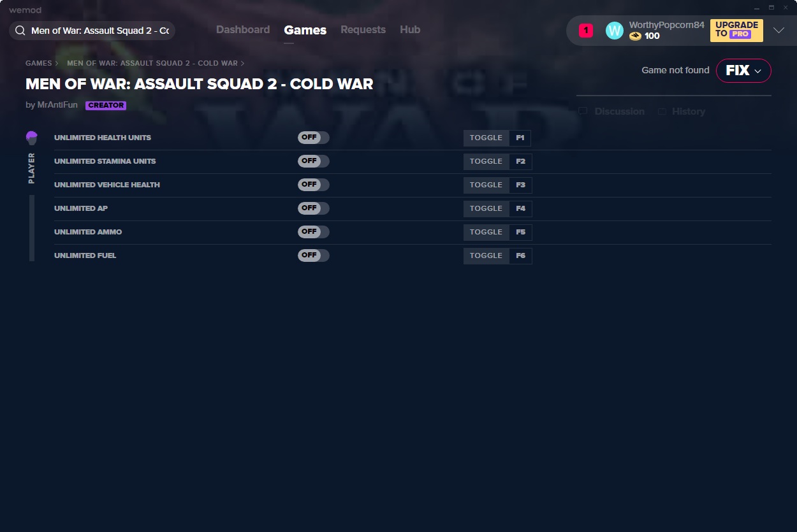Change the F5 hotkey binding

[x=520, y=232]
